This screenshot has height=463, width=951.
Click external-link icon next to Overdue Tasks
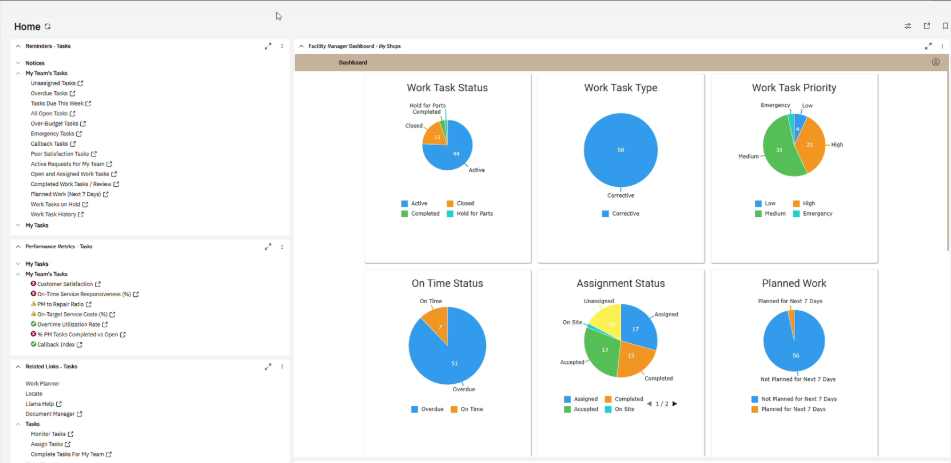pos(73,93)
